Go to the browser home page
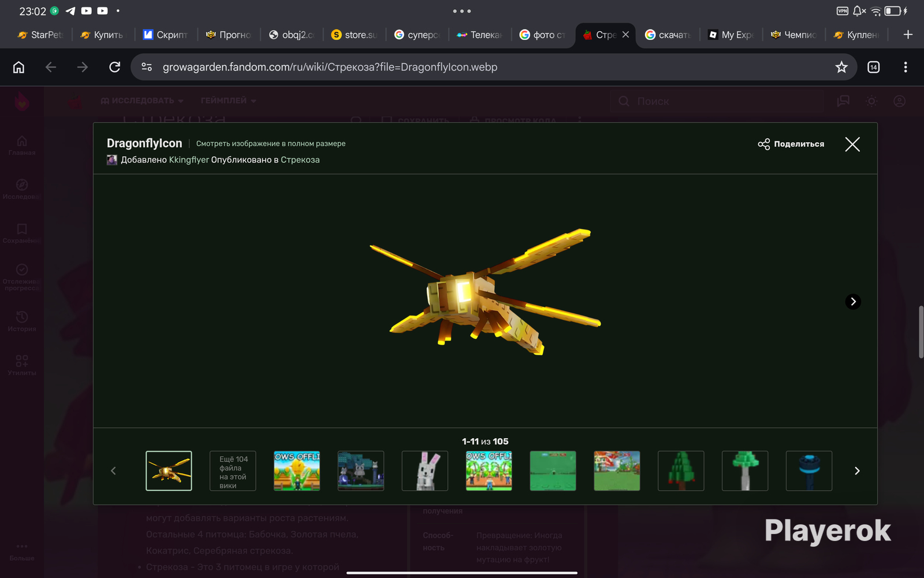Viewport: 924px width, 578px height. click(x=19, y=67)
